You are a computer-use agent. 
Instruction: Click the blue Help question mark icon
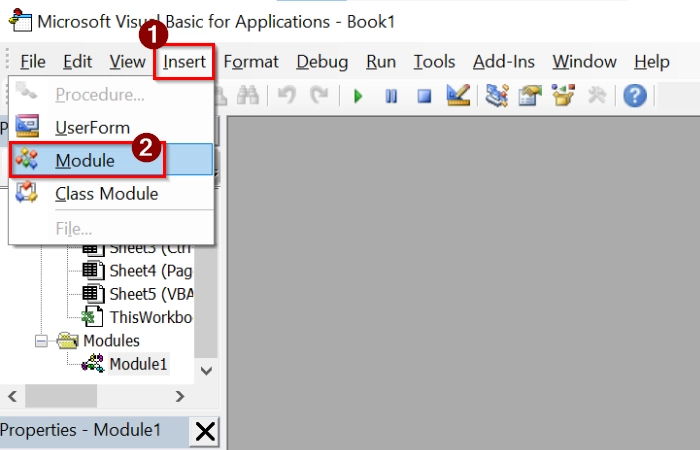click(x=635, y=96)
